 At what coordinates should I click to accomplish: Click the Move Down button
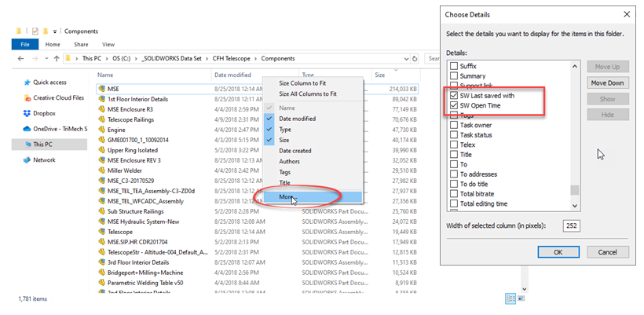[x=607, y=83]
